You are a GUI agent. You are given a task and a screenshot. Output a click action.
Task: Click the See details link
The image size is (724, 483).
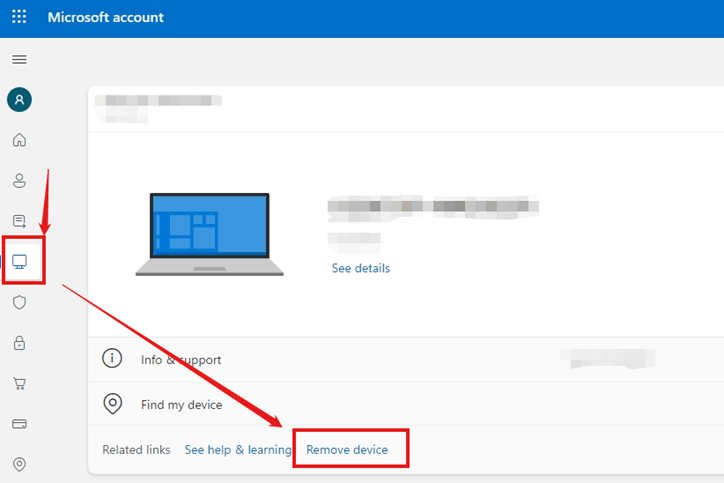(x=361, y=268)
